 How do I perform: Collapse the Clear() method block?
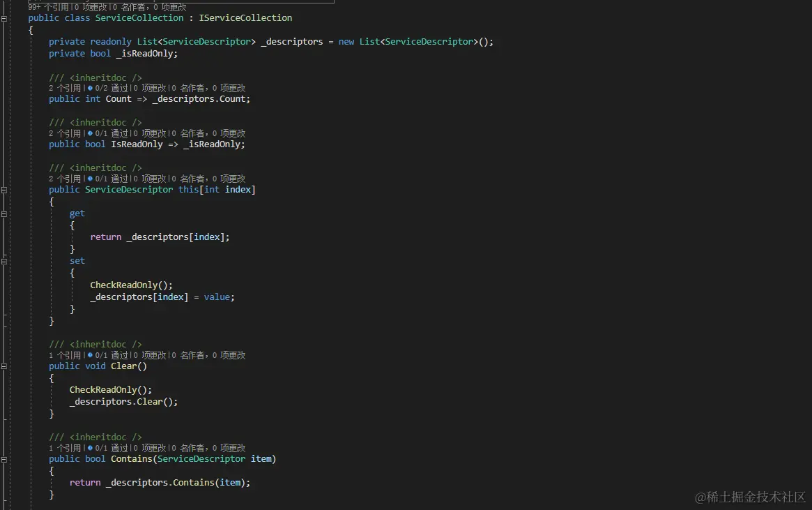tap(4, 366)
